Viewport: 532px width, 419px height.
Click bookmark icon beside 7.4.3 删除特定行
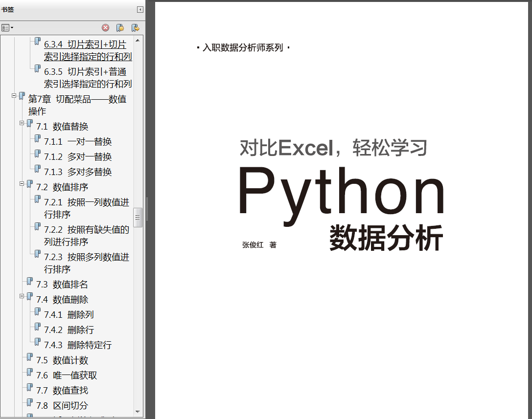pyautogui.click(x=38, y=342)
